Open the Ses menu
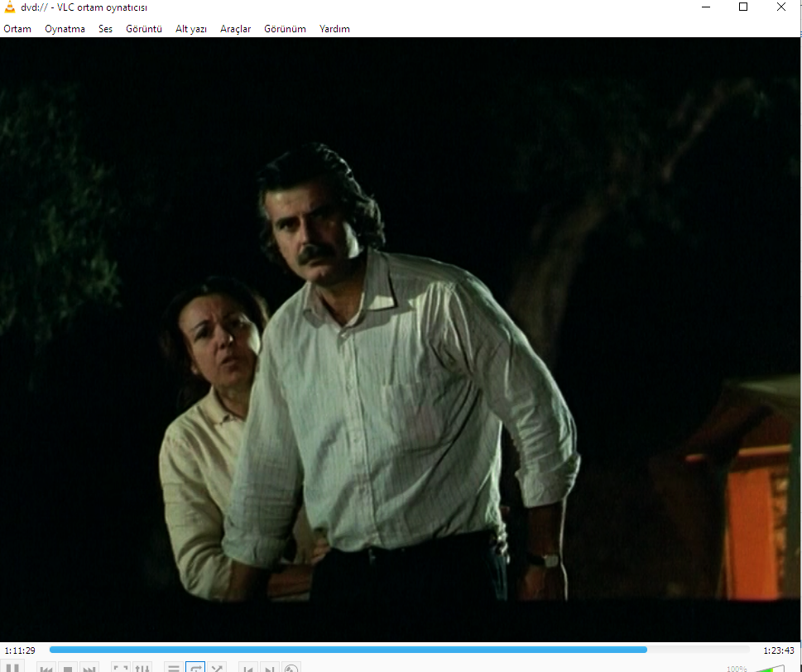The image size is (802, 672). coord(105,29)
